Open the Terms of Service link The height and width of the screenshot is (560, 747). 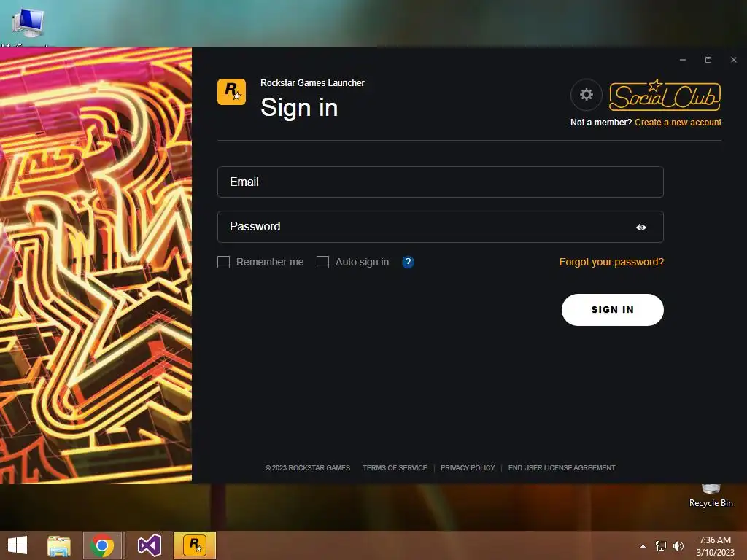pos(395,468)
